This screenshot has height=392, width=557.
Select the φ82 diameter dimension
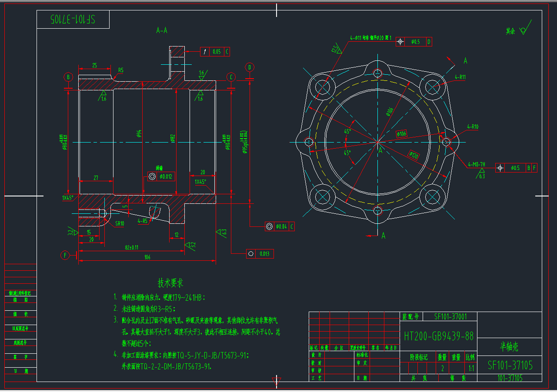click(x=173, y=139)
